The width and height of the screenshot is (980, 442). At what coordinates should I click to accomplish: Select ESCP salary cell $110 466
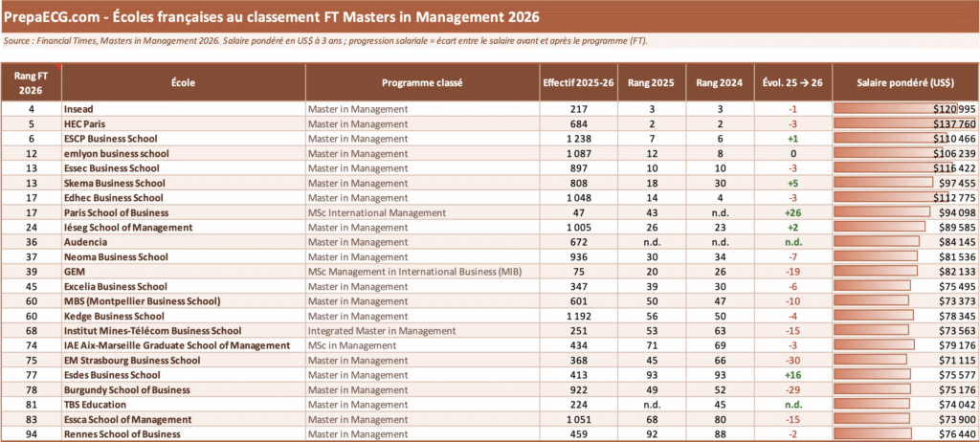(905, 138)
